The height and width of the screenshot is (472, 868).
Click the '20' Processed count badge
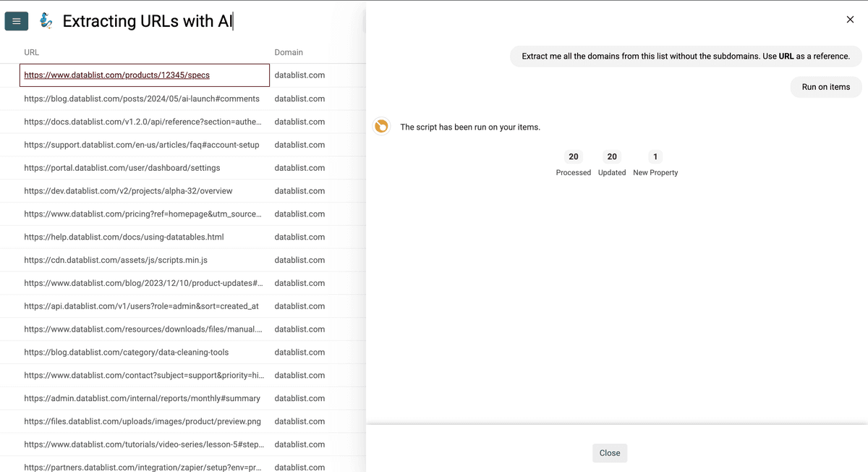[574, 156]
